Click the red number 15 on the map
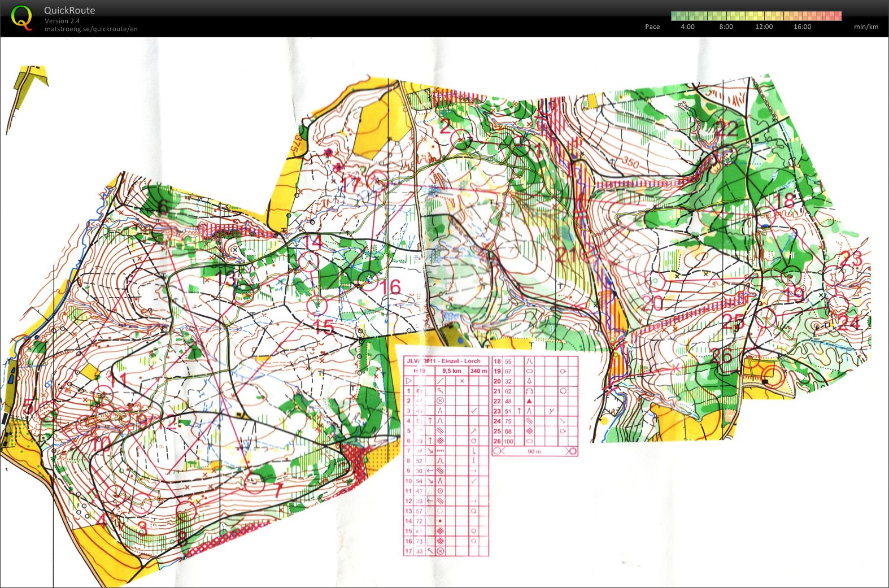Viewport: 889px width, 588px height. tap(324, 327)
